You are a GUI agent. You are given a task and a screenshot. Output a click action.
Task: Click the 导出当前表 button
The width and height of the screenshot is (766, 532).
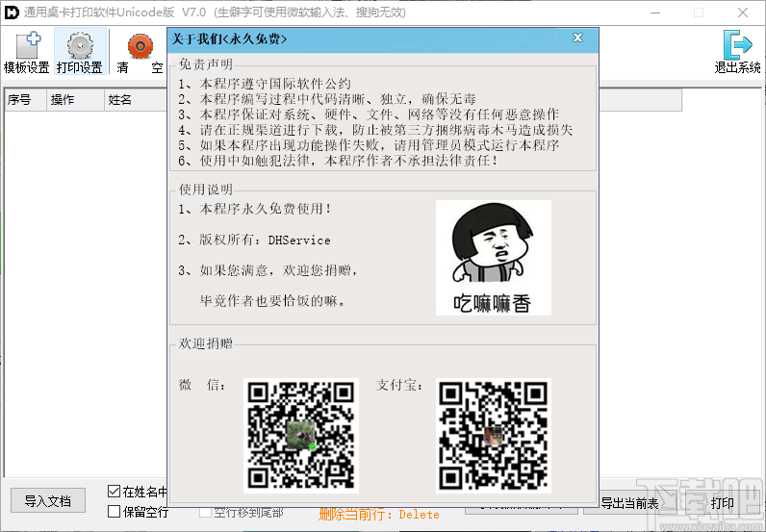(630, 503)
